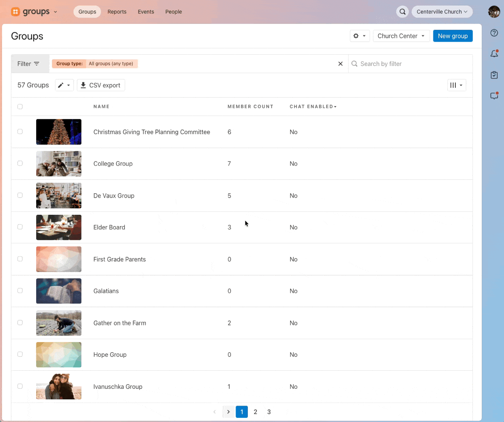The image size is (504, 422).
Task: Open the De Vaux Group thumbnail
Action: click(x=59, y=195)
